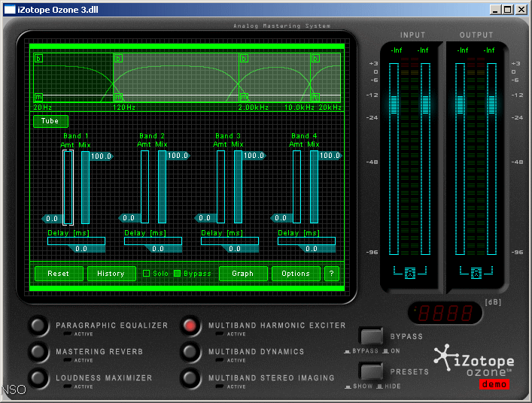Click the Band 2 Delay slider bar

pyautogui.click(x=153, y=241)
